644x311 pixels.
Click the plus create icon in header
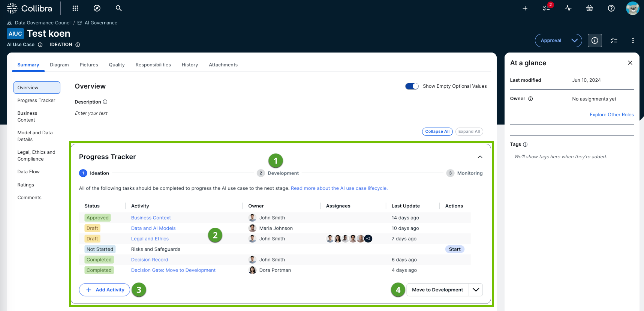[525, 8]
